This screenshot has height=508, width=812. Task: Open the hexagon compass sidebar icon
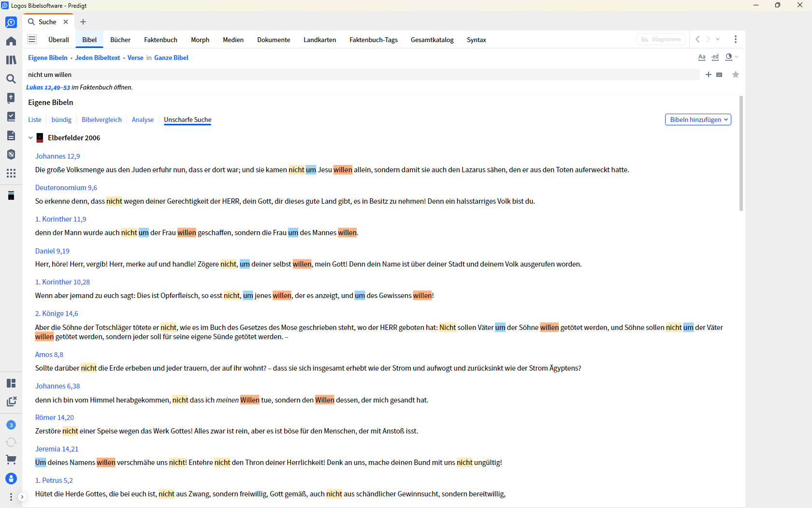coord(11,154)
